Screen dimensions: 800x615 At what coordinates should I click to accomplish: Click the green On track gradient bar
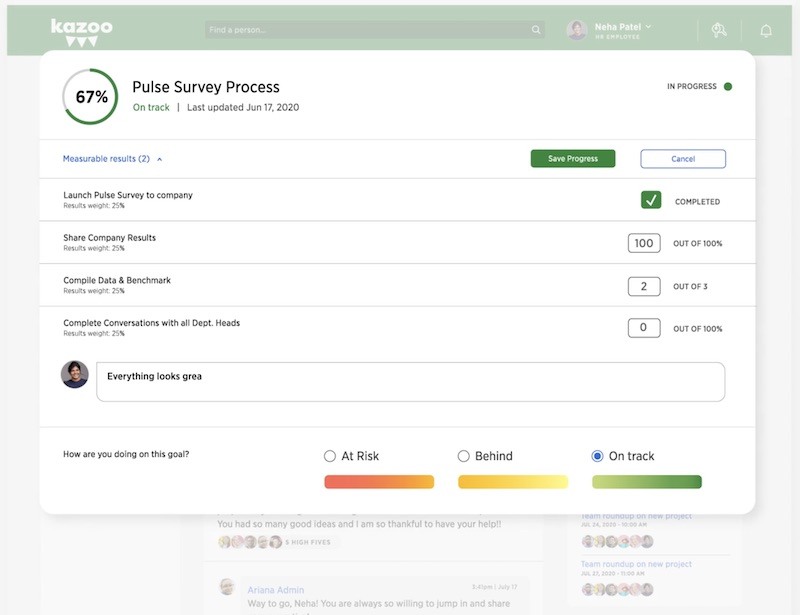646,481
